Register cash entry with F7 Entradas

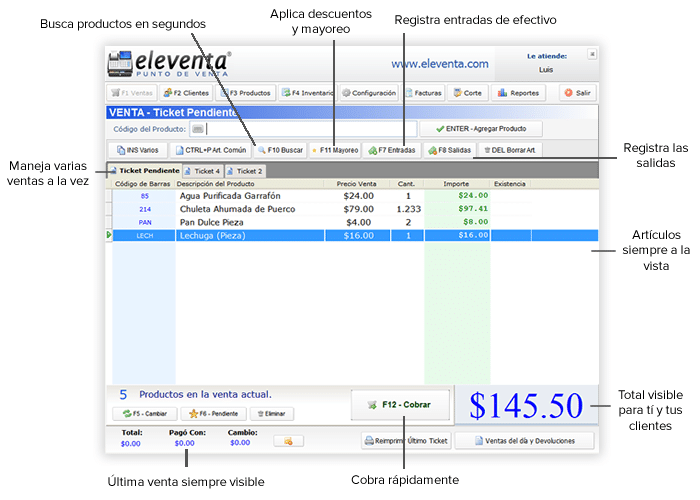pyautogui.click(x=391, y=150)
